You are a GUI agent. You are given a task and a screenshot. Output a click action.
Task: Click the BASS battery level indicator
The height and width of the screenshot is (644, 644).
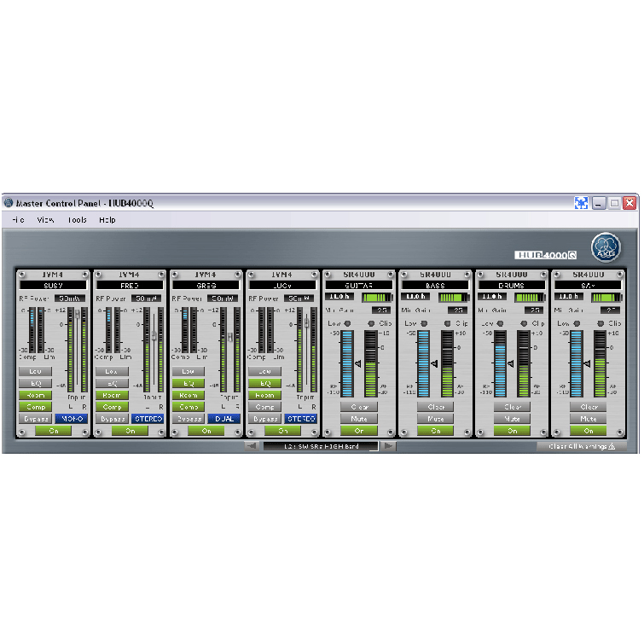click(x=454, y=297)
